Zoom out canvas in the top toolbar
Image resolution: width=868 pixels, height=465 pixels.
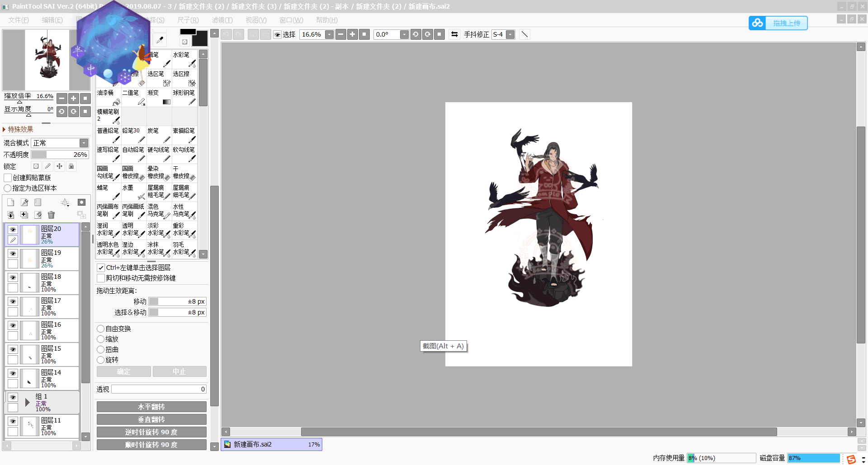(341, 34)
